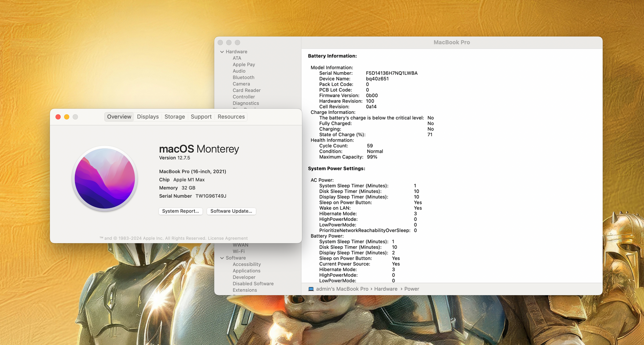The image size is (644, 345).
Task: Select Card Reader in the sidebar
Action: [x=246, y=90]
